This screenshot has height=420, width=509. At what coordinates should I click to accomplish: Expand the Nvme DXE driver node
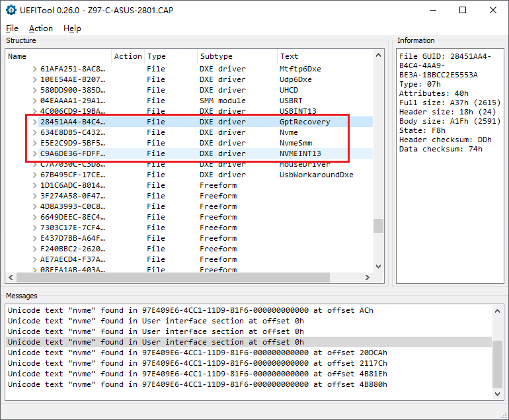[x=35, y=132]
